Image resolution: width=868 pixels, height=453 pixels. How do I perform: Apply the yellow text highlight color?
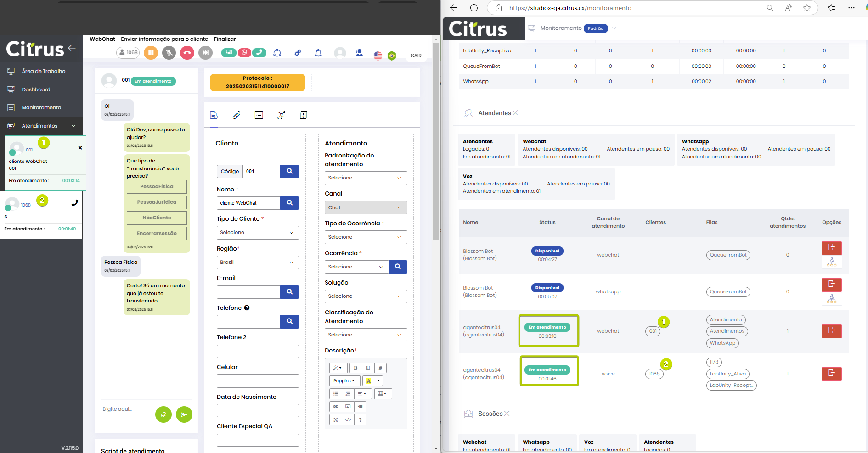368,381
